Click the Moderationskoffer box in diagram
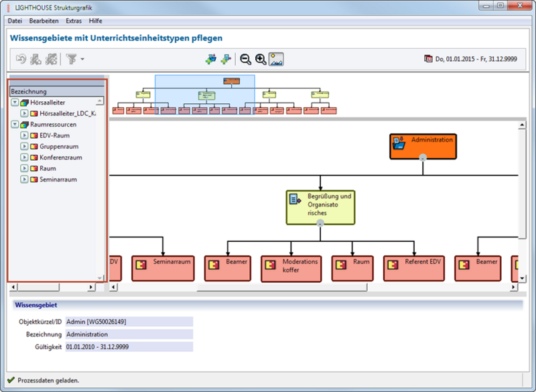536x392 pixels. click(291, 269)
